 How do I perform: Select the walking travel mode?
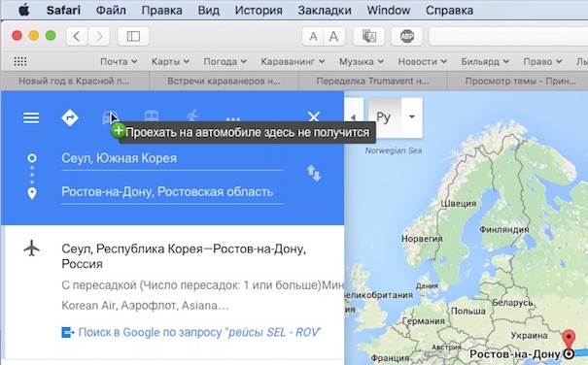tap(192, 116)
